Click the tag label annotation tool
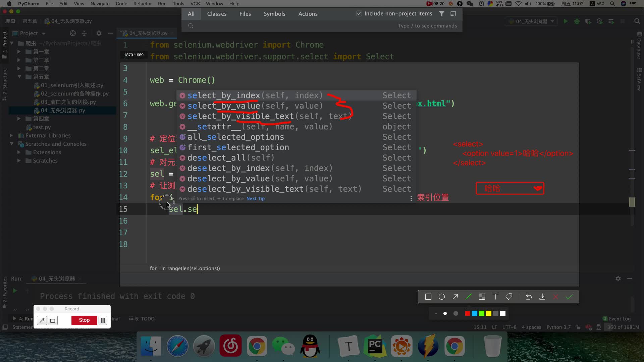The image size is (644, 362). coord(509,297)
